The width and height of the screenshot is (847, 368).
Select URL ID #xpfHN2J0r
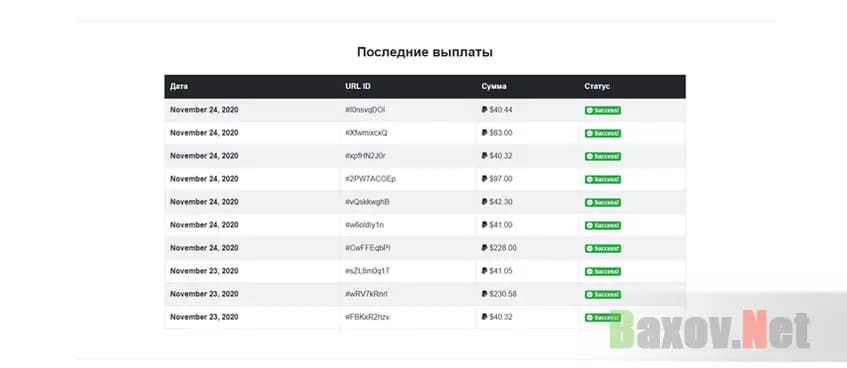pos(366,156)
